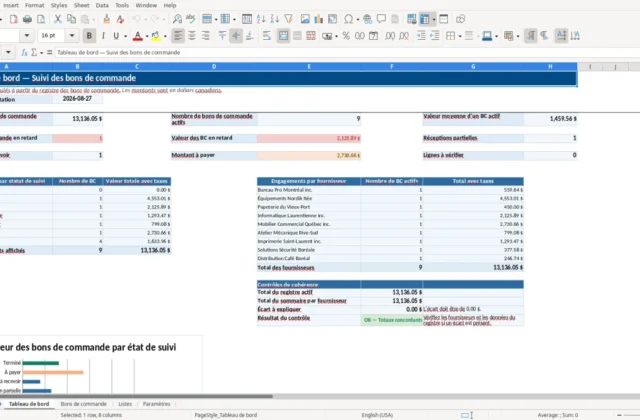The image size is (640, 420).
Task: Switch to the Bons de commande sheet tab
Action: pos(83,404)
